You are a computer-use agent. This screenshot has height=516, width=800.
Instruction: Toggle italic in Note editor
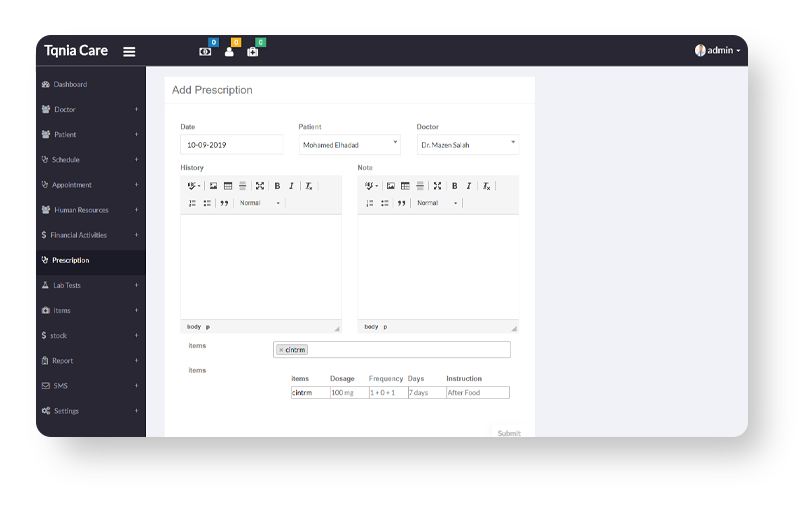pyautogui.click(x=468, y=186)
